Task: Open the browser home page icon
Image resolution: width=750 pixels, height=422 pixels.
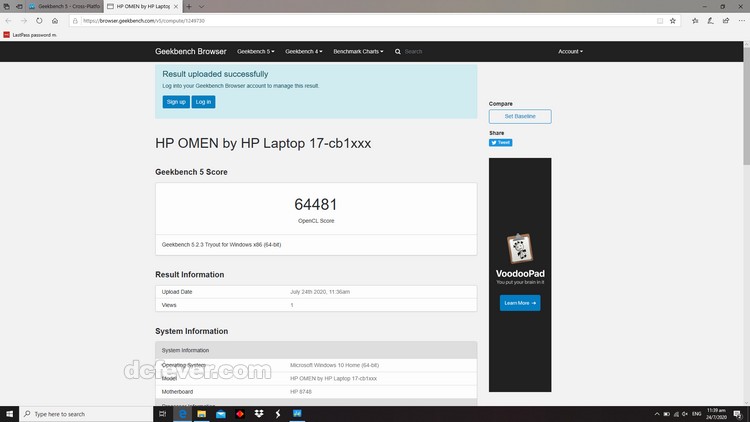Action: point(55,21)
